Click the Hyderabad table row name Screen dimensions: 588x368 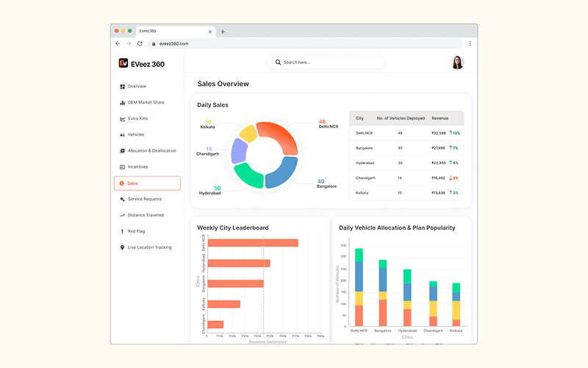click(365, 163)
